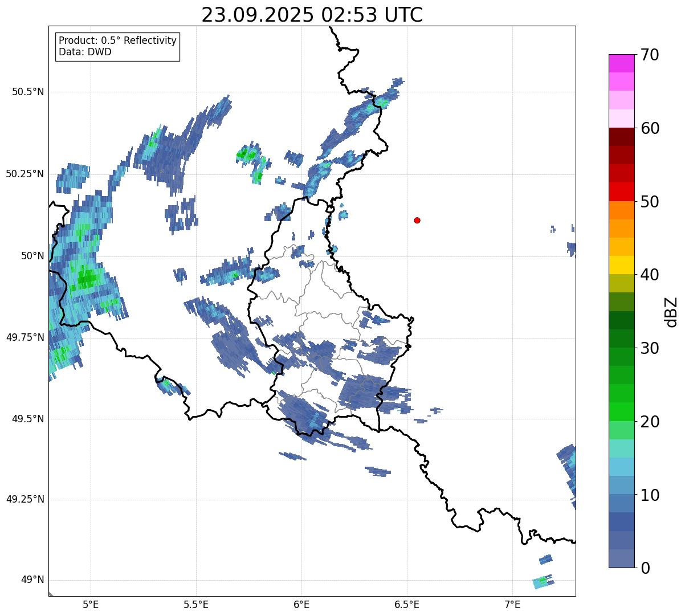Click the orange colorbar segment below 50
The width and height of the screenshot is (685, 616).
[x=621, y=210]
